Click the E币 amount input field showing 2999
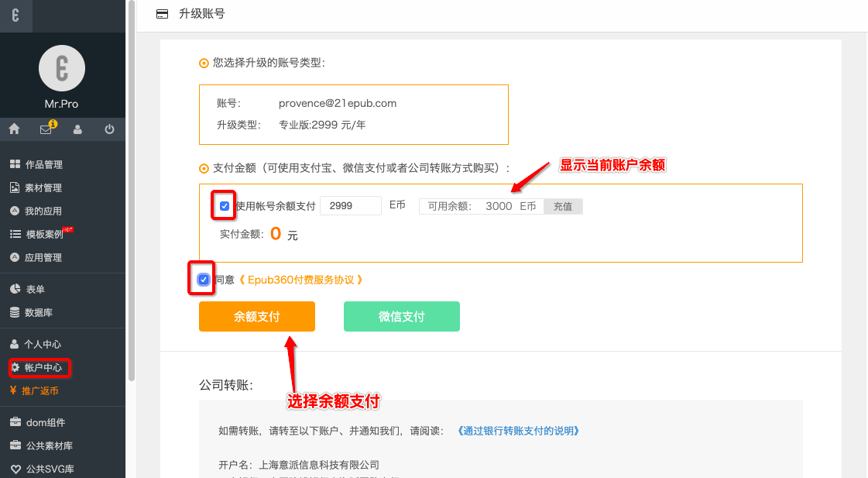The image size is (868, 478). [x=350, y=206]
